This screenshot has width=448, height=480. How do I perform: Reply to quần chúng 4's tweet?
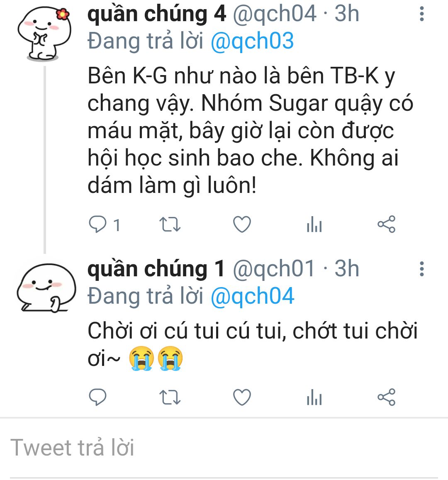(98, 224)
